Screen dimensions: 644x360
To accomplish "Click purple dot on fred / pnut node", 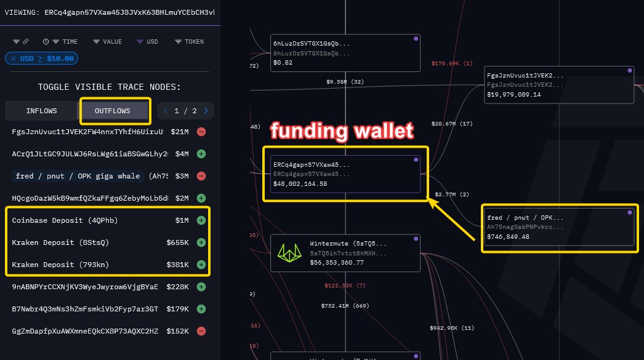I will click(x=630, y=213).
